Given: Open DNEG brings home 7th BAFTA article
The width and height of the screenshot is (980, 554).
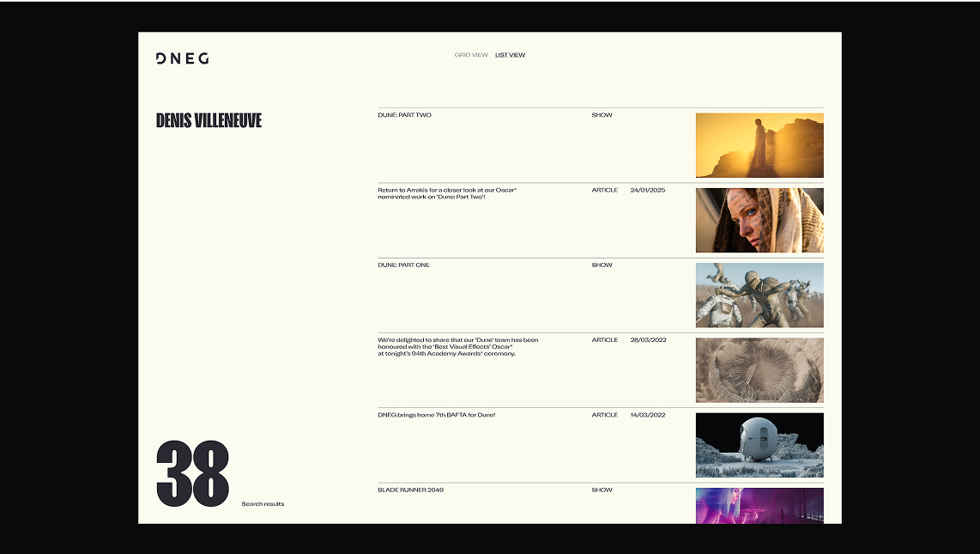Looking at the screenshot, I should 436,415.
